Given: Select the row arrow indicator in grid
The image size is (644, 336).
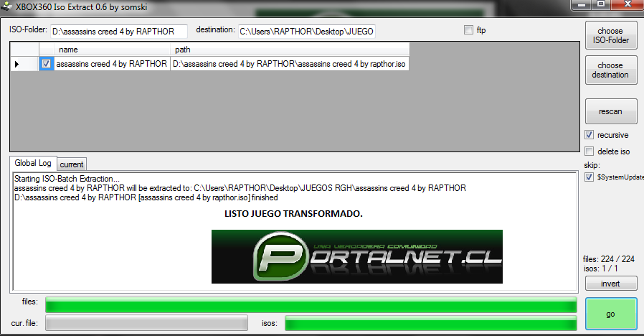Looking at the screenshot, I should coord(24,64).
